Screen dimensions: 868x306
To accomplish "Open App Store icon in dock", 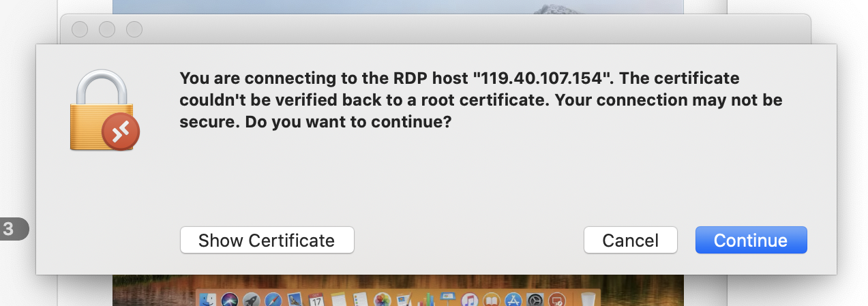I will click(x=513, y=300).
